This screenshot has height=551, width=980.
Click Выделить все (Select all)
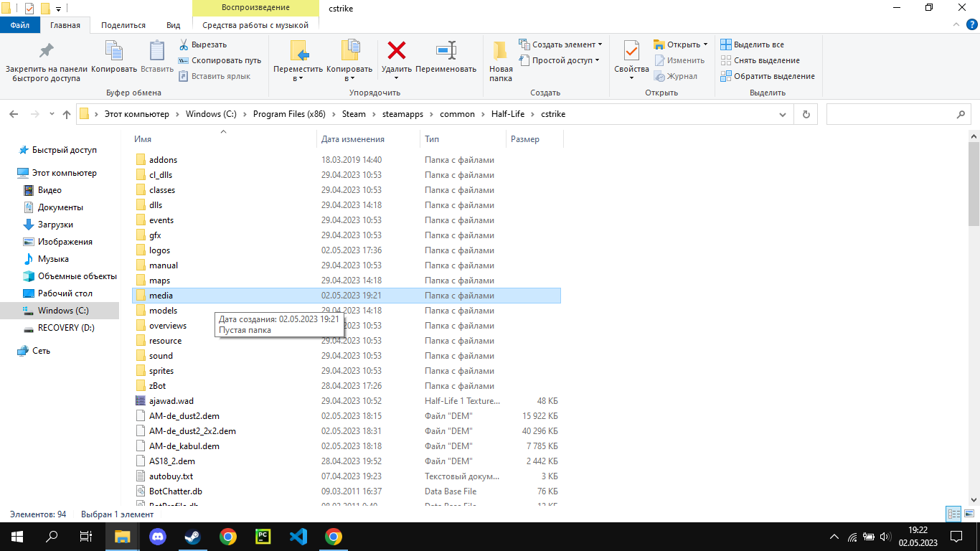[x=752, y=44]
